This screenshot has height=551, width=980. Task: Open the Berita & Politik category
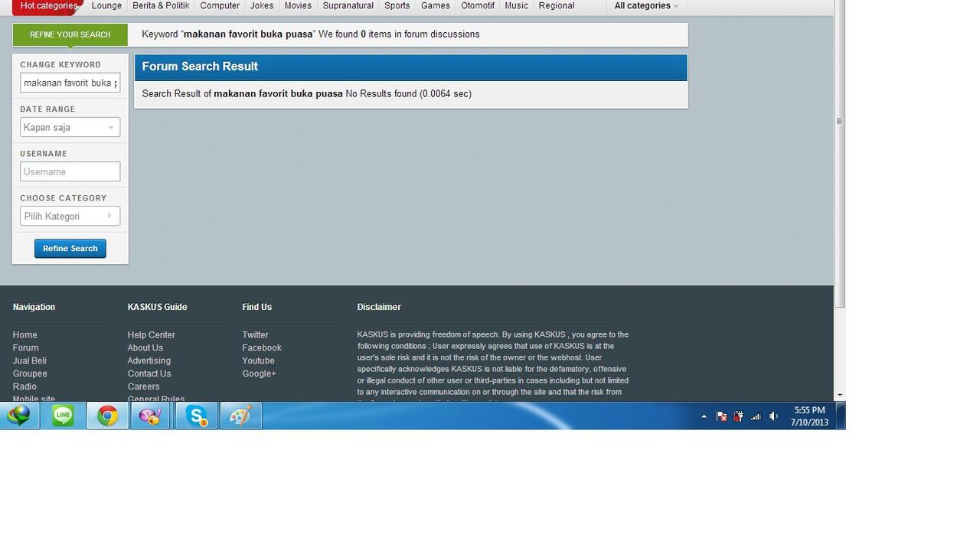tap(161, 5)
